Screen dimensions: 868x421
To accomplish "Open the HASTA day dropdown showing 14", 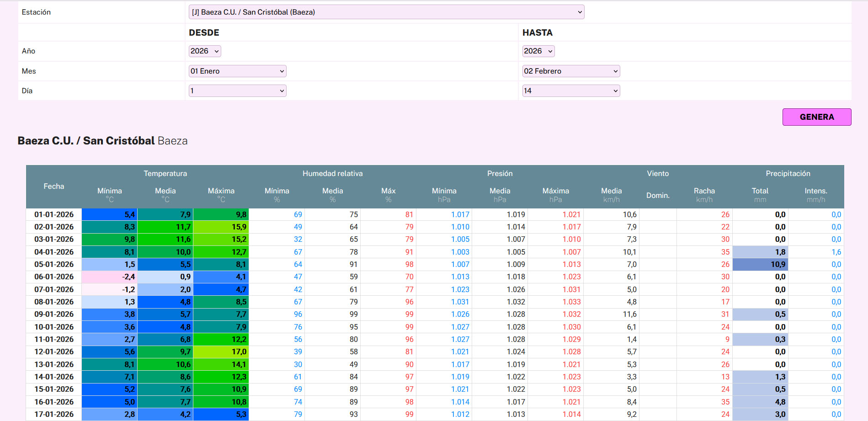I will coord(571,91).
